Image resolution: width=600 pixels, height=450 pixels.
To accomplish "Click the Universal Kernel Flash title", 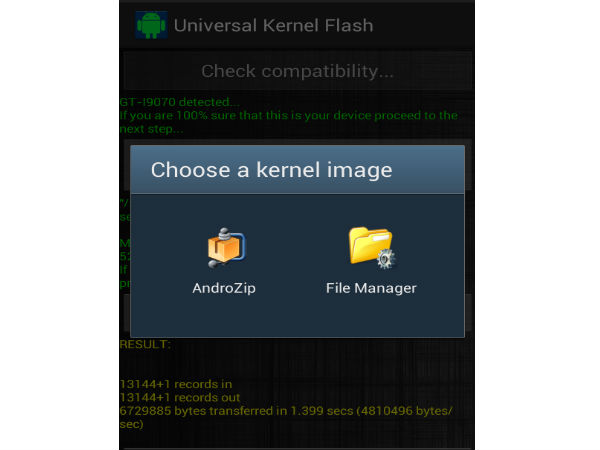I will pos(273,26).
